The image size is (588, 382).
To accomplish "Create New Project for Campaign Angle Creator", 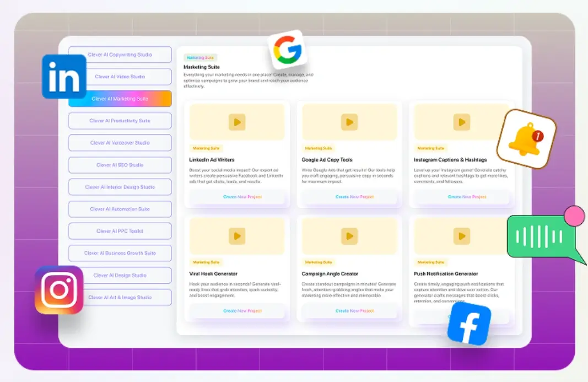I will tap(349, 311).
